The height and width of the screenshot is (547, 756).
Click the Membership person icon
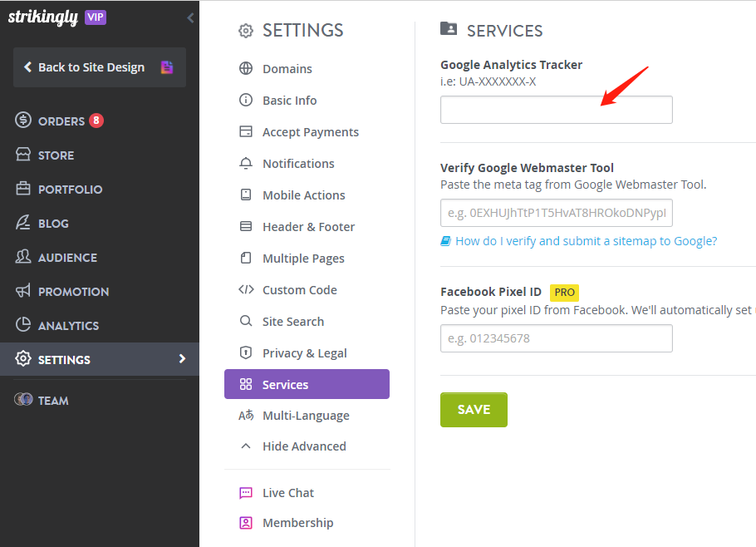[246, 522]
